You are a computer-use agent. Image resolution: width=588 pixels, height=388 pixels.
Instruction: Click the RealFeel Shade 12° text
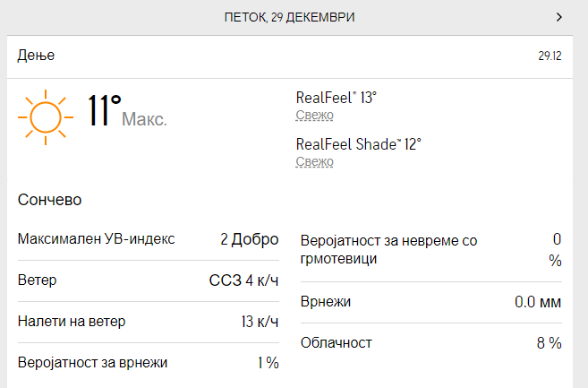click(x=359, y=144)
